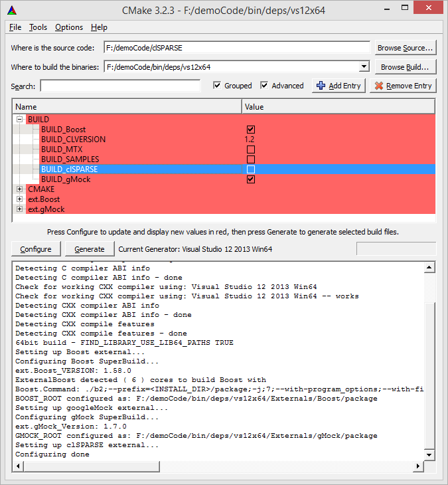
Task: Click the 'Setting up Boost external...' log line
Action: tap(80, 352)
